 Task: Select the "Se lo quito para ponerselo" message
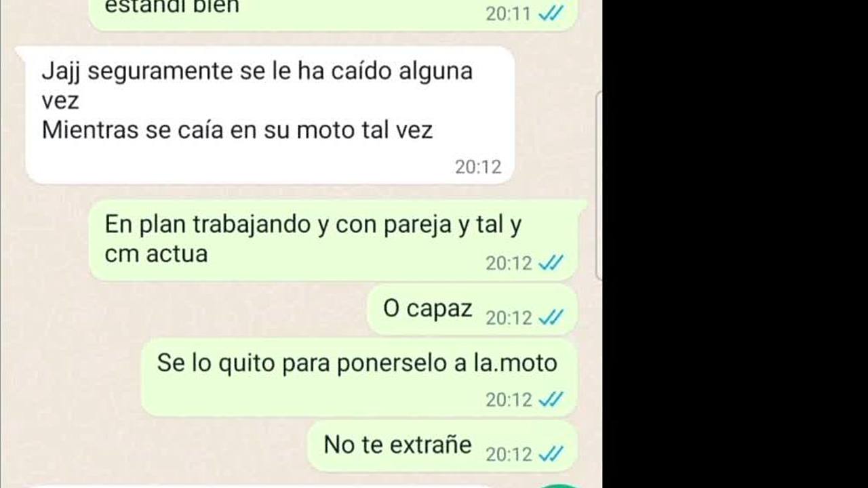coord(359,378)
